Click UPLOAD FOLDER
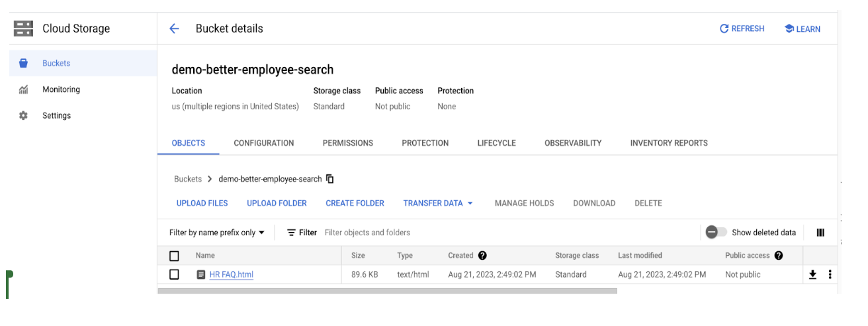 click(277, 203)
